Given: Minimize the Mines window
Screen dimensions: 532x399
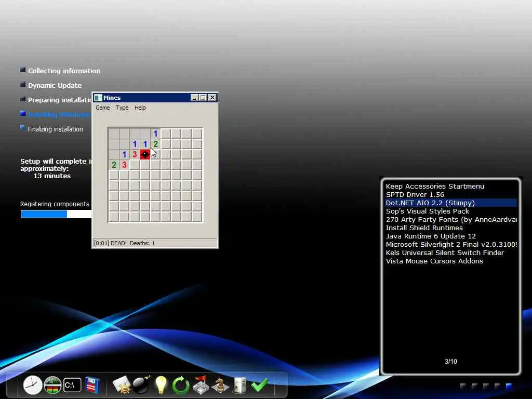Looking at the screenshot, I should tap(194, 98).
